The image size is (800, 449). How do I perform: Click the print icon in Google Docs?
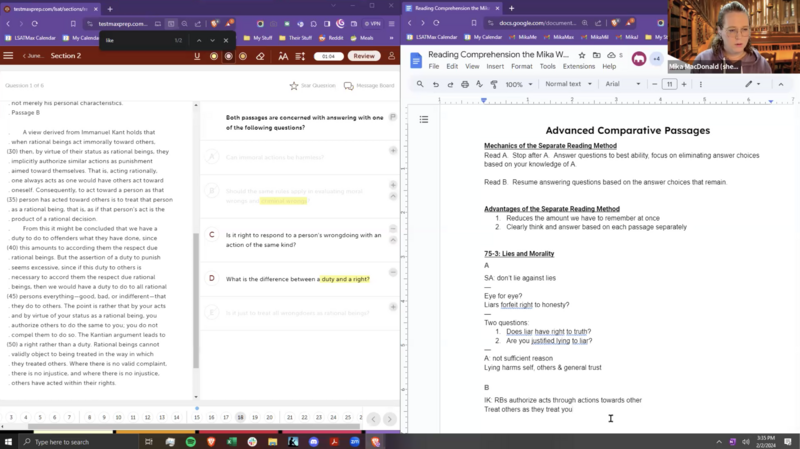click(465, 85)
